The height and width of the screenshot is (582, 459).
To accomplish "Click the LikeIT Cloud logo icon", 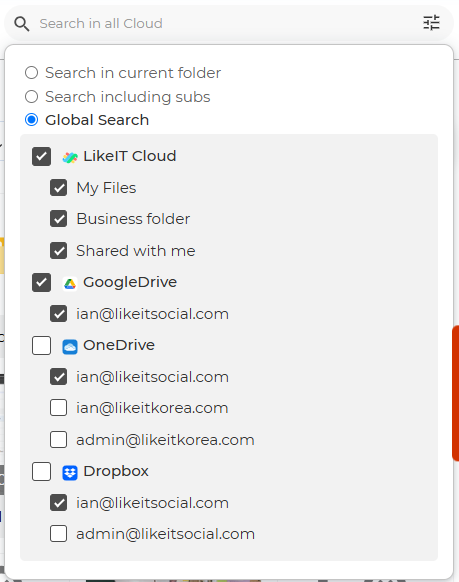I will 70,157.
